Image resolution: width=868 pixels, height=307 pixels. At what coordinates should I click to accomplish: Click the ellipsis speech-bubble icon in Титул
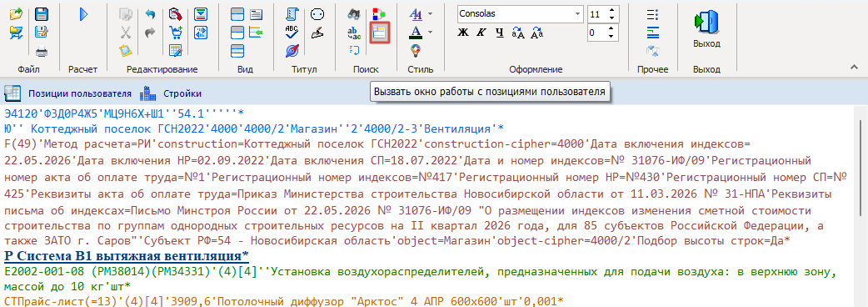[x=317, y=14]
